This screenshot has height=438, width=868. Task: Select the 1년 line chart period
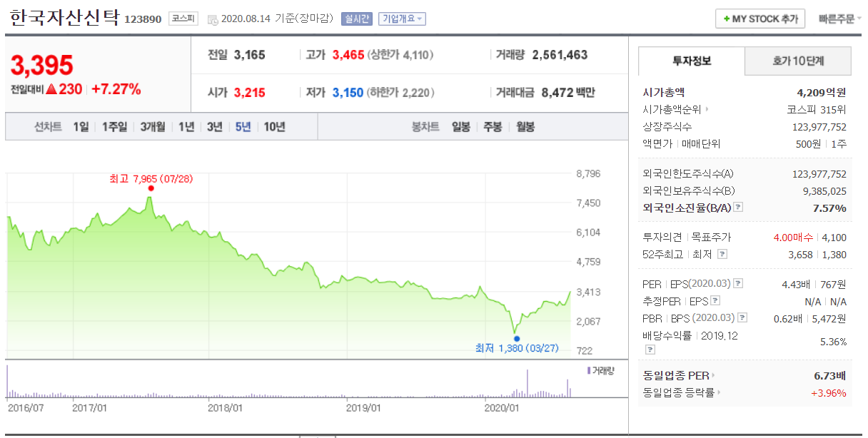pyautogui.click(x=186, y=127)
